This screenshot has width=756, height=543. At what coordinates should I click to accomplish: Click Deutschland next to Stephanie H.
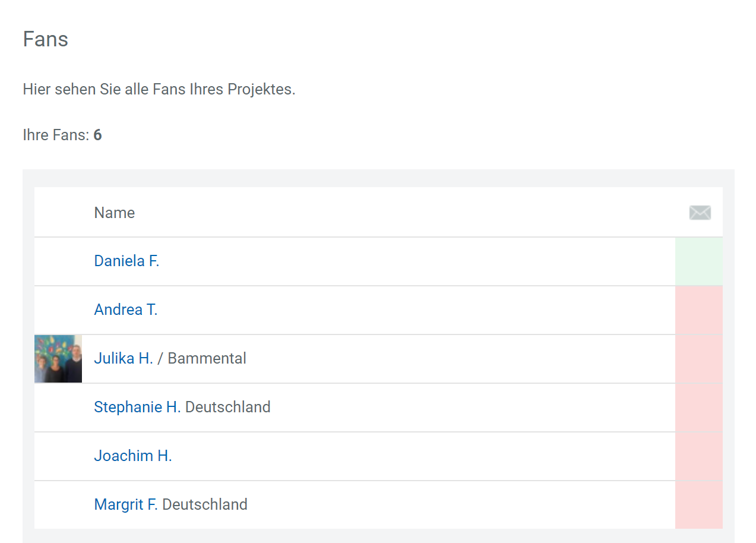(228, 407)
